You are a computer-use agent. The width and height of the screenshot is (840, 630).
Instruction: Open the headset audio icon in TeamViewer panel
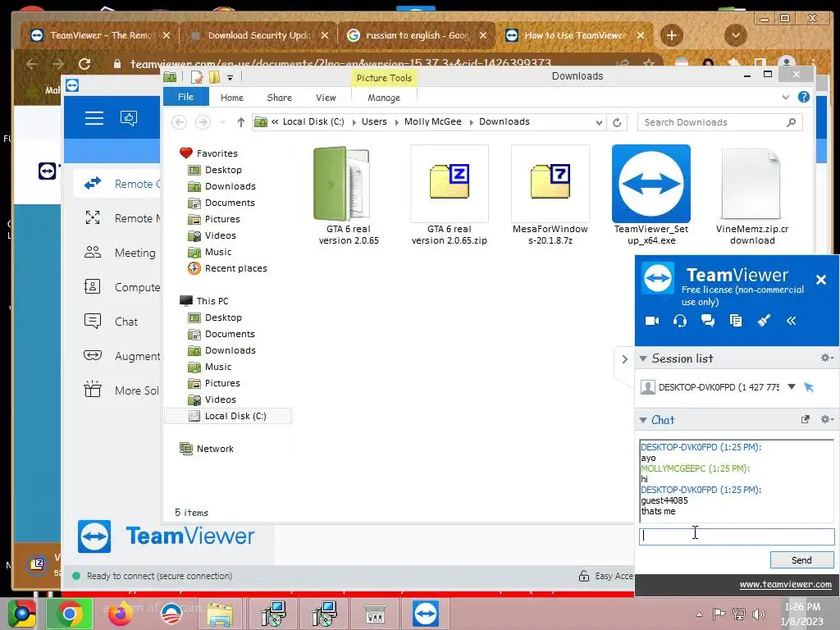[x=680, y=321]
